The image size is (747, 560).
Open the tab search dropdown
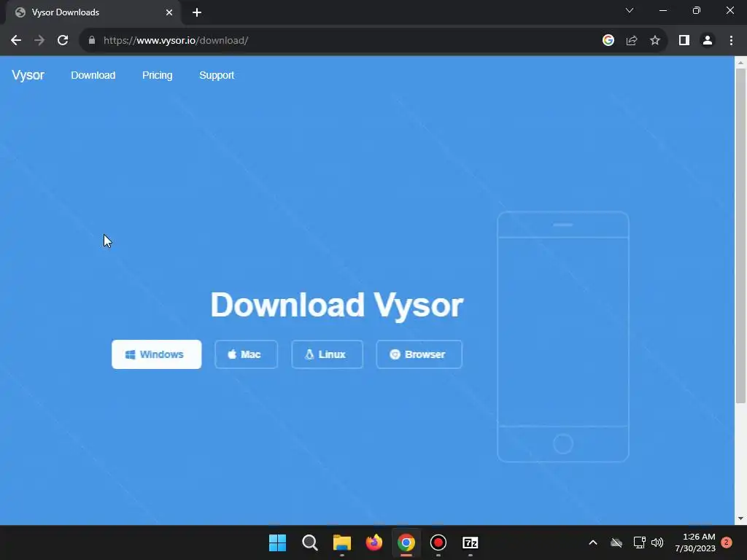coord(630,10)
